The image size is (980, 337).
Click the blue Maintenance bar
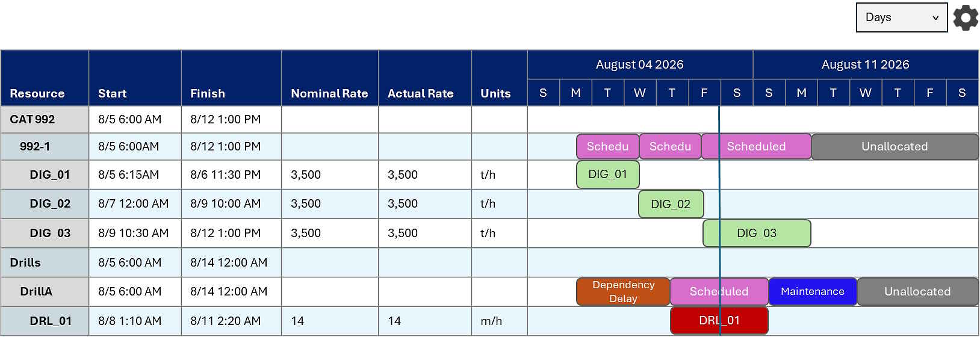pyautogui.click(x=812, y=292)
